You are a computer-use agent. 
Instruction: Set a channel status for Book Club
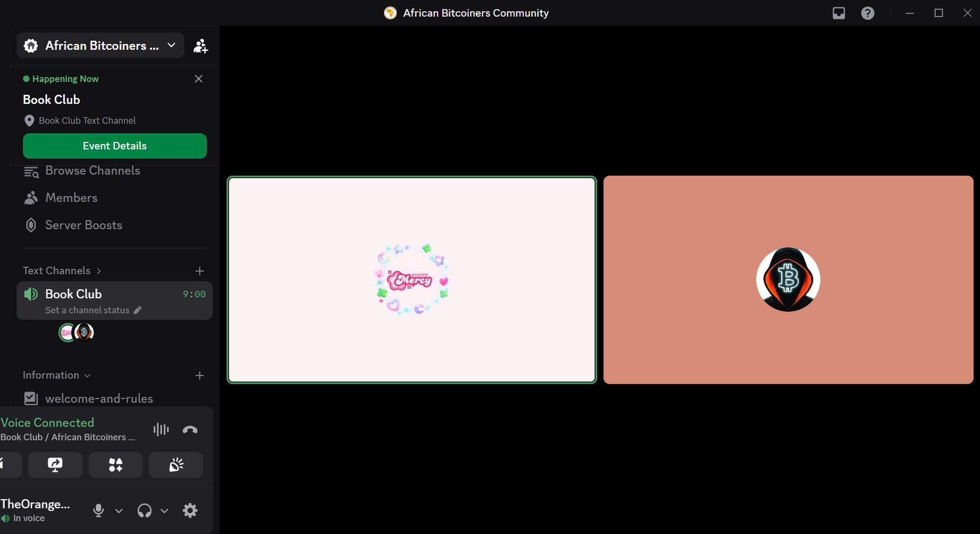[x=93, y=310]
